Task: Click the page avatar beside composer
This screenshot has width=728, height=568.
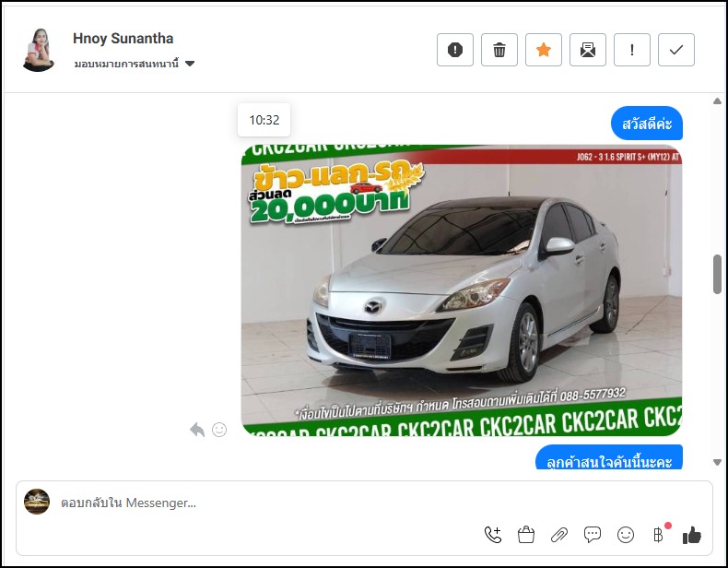Action: click(x=37, y=502)
